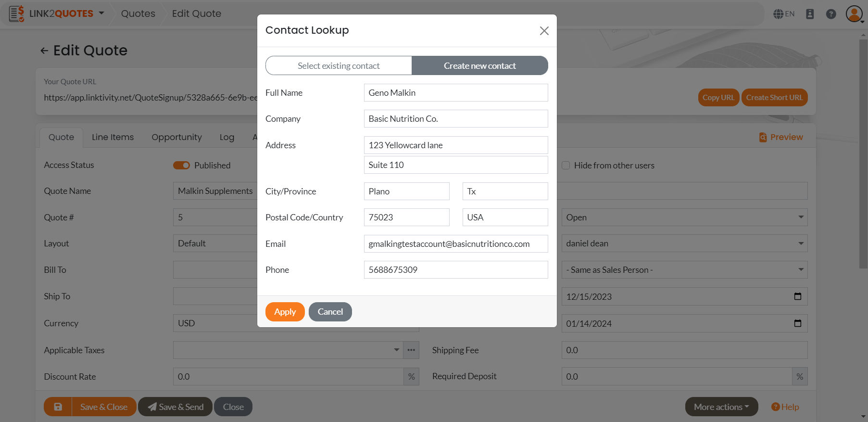
Task: Expand Same as Sales Person dropdown
Action: coord(684,270)
